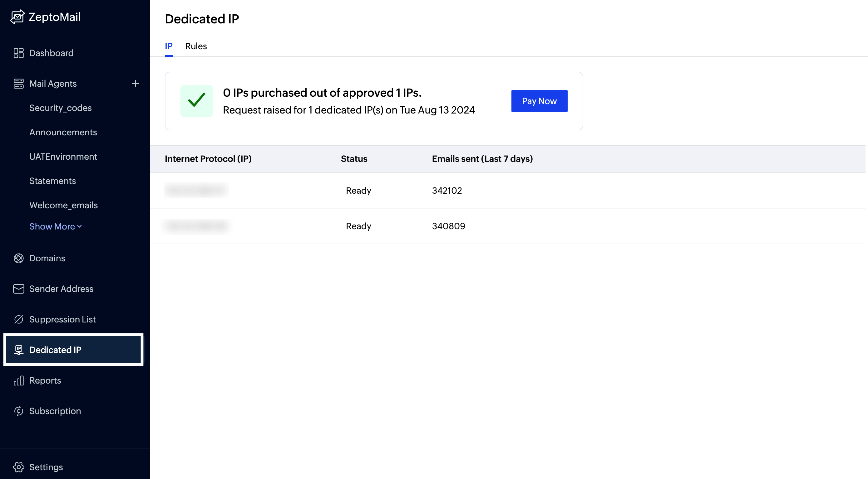This screenshot has width=868, height=479.
Task: Open Domains via globe icon
Action: [18, 258]
